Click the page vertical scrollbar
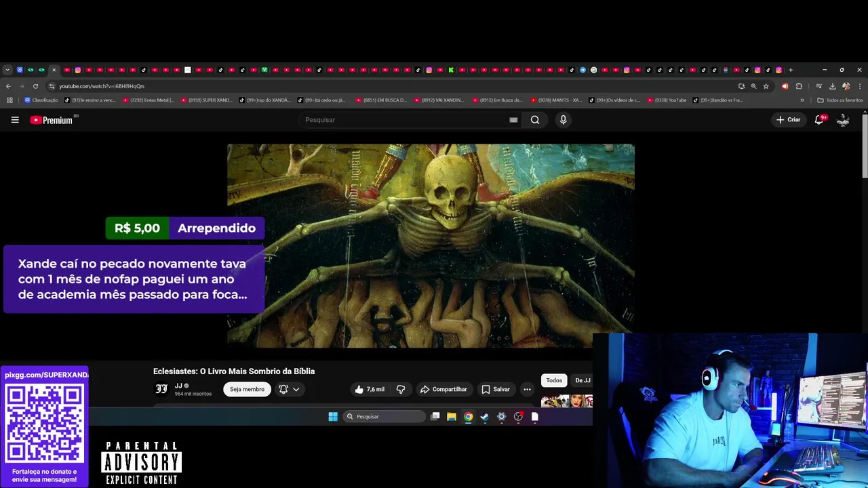Image resolution: width=868 pixels, height=488 pixels. [x=865, y=146]
